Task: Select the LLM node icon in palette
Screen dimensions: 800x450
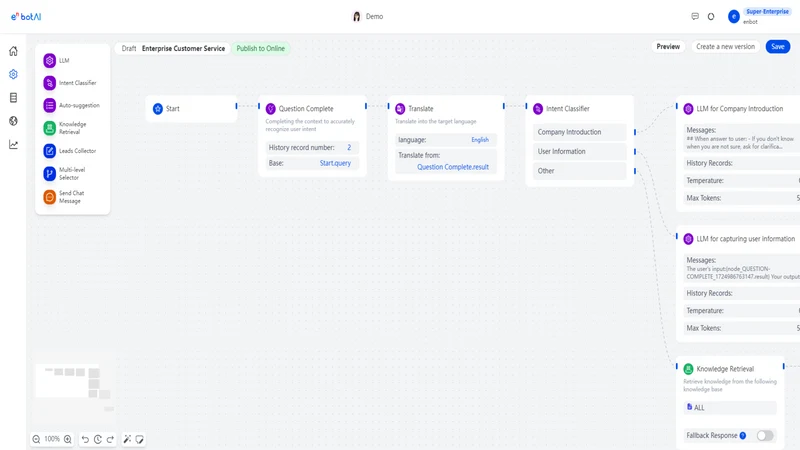Action: point(49,61)
